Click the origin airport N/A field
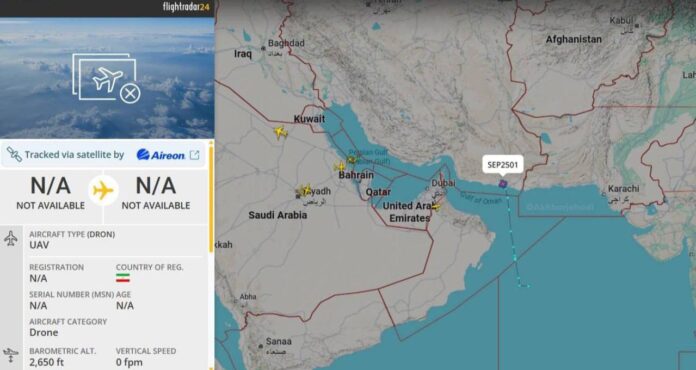Screen dimensions: 696x370 (x=51, y=192)
